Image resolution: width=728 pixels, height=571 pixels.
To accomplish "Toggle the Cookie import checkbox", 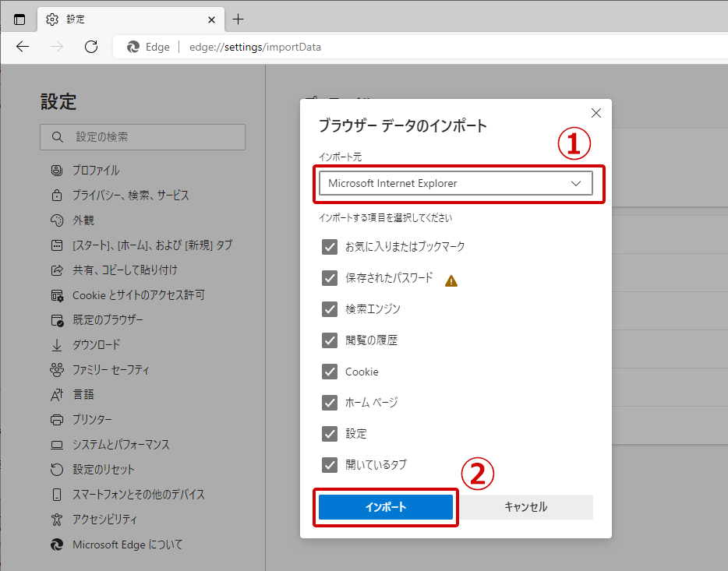I will [330, 372].
